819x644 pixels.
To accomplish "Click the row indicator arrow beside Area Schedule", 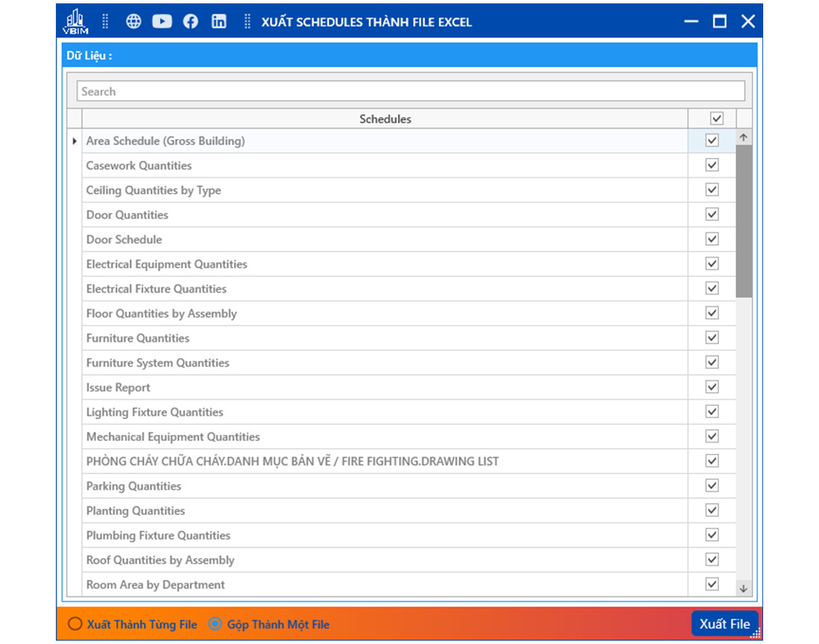I will pyautogui.click(x=74, y=142).
